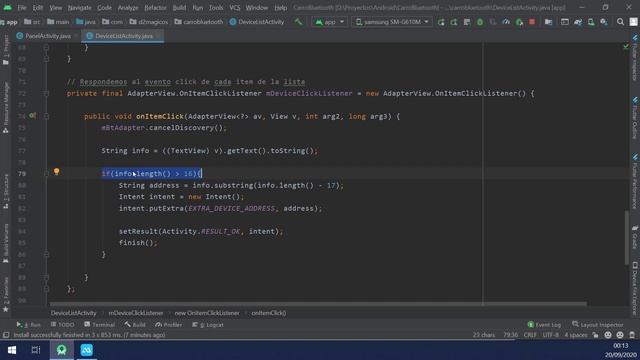Open the Project tool window on left sidebar
This screenshot has height=360, width=640.
click(x=6, y=49)
